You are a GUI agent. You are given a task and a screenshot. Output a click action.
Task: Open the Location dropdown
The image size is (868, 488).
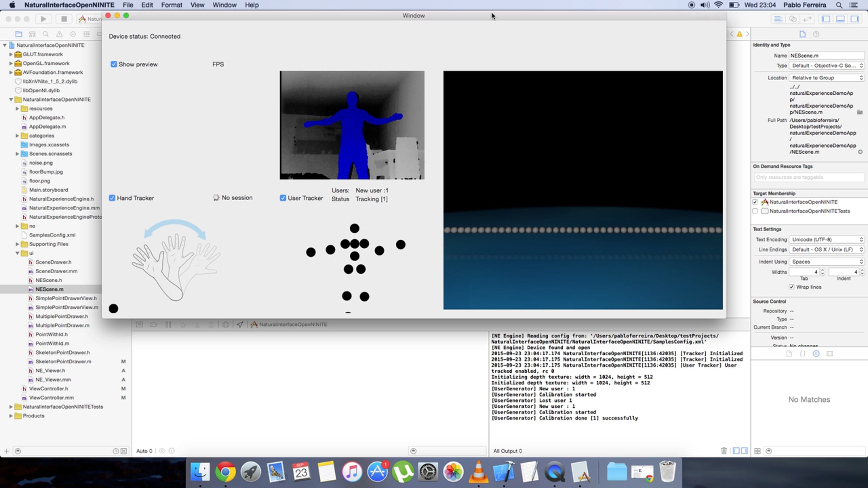827,78
